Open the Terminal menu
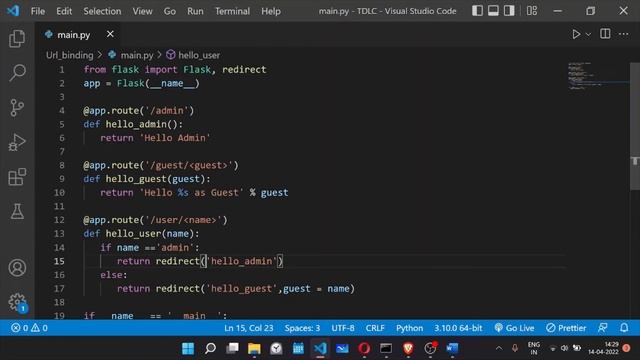Screen dimensions: 640x360 pyautogui.click(x=232, y=11)
